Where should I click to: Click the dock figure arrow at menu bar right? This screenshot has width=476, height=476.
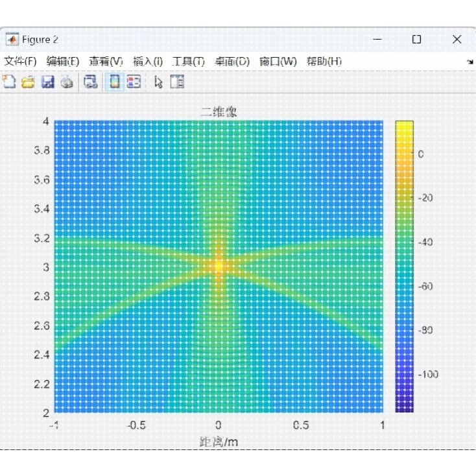click(x=470, y=62)
